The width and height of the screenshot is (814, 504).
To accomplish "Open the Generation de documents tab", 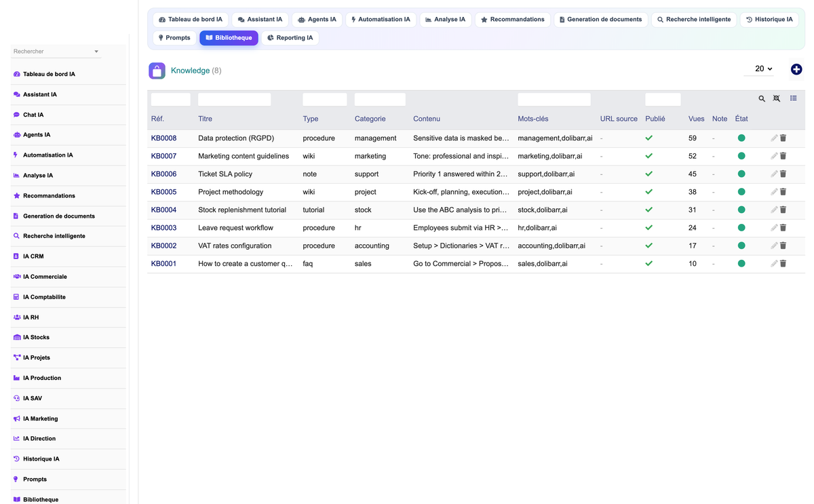I will pos(601,20).
